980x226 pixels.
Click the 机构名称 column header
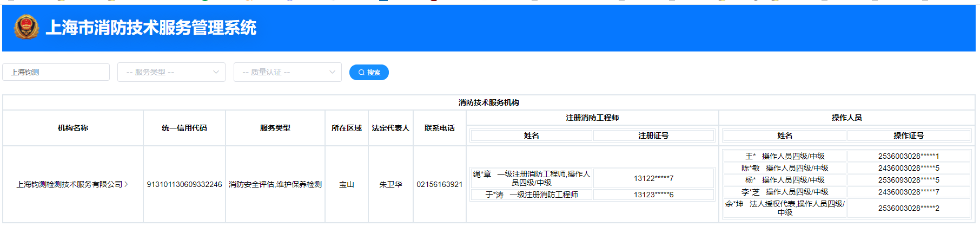73,128
